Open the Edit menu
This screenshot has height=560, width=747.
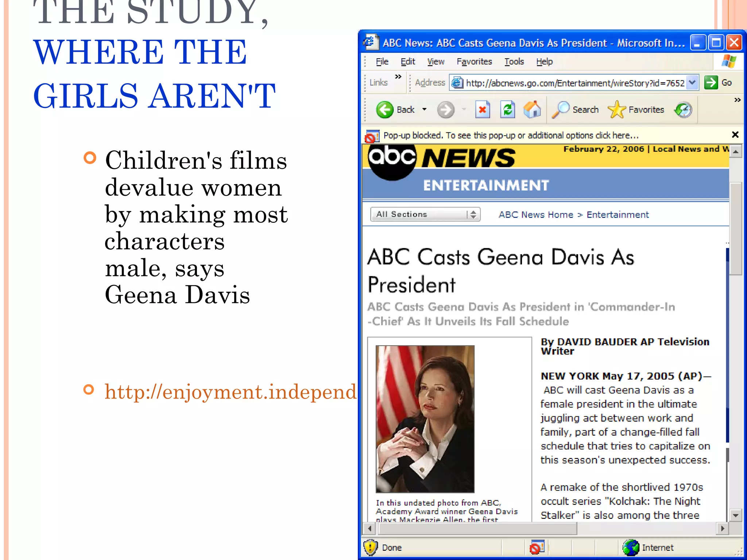coord(408,62)
